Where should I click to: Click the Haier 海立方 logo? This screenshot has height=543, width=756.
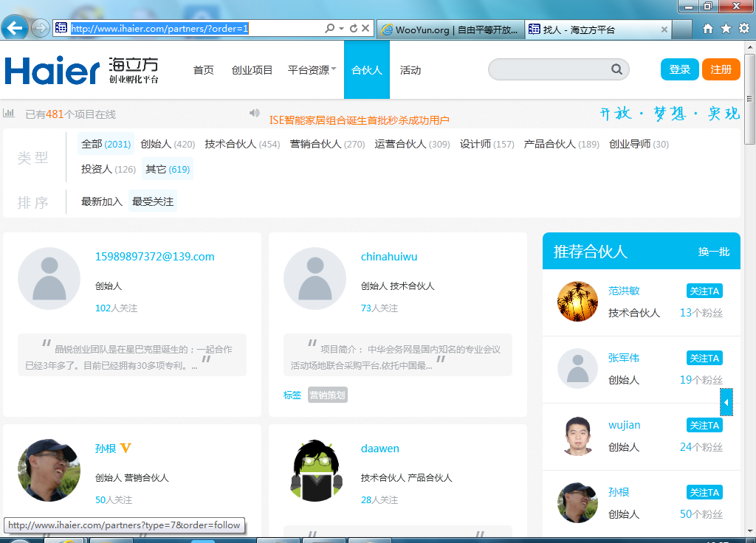(x=81, y=70)
